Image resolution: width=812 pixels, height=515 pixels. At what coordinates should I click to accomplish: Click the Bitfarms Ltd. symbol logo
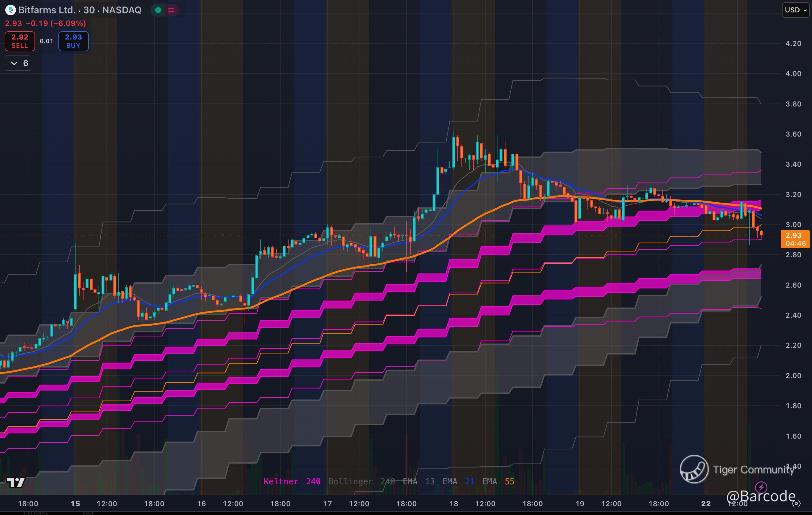click(x=10, y=10)
